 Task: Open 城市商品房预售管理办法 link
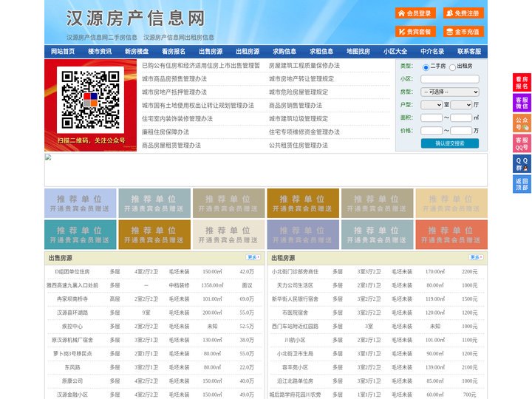pyautogui.click(x=174, y=79)
